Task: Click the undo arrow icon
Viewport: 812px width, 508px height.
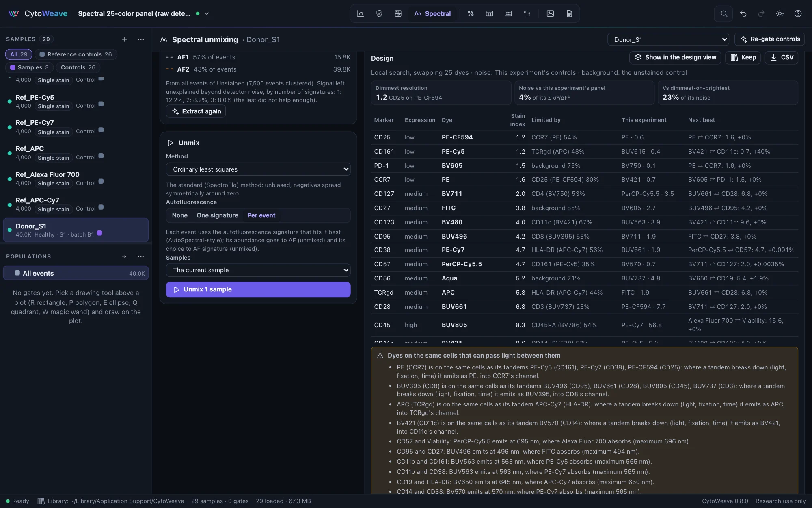Action: pos(743,13)
